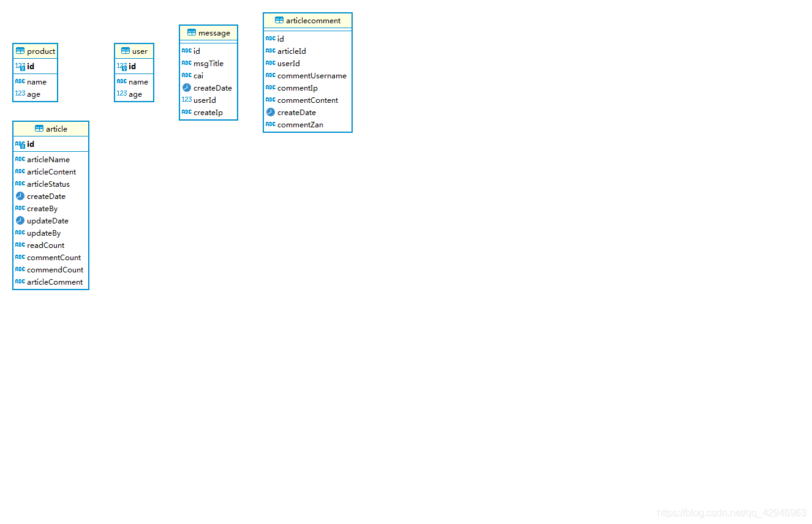Image resolution: width=812 pixels, height=524 pixels.
Task: Click numeric key icon of user id
Action: (x=122, y=66)
